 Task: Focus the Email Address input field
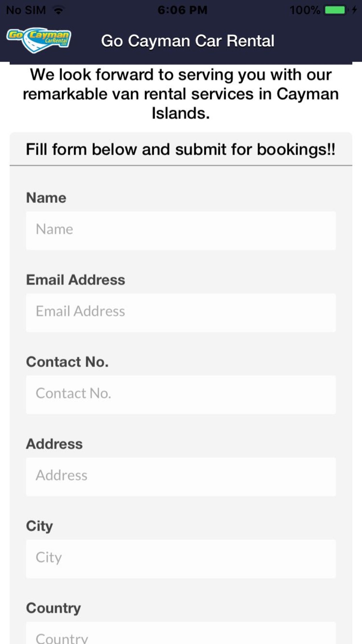(181, 313)
